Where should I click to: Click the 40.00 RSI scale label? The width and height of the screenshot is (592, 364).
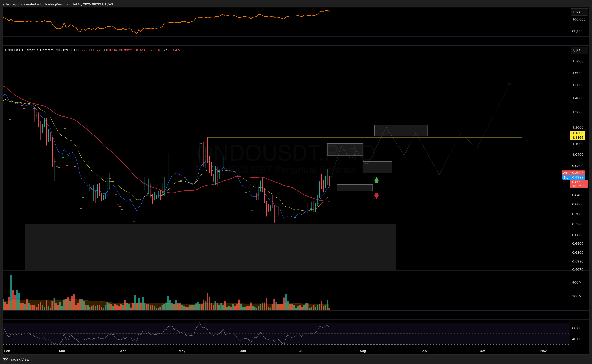click(x=577, y=339)
